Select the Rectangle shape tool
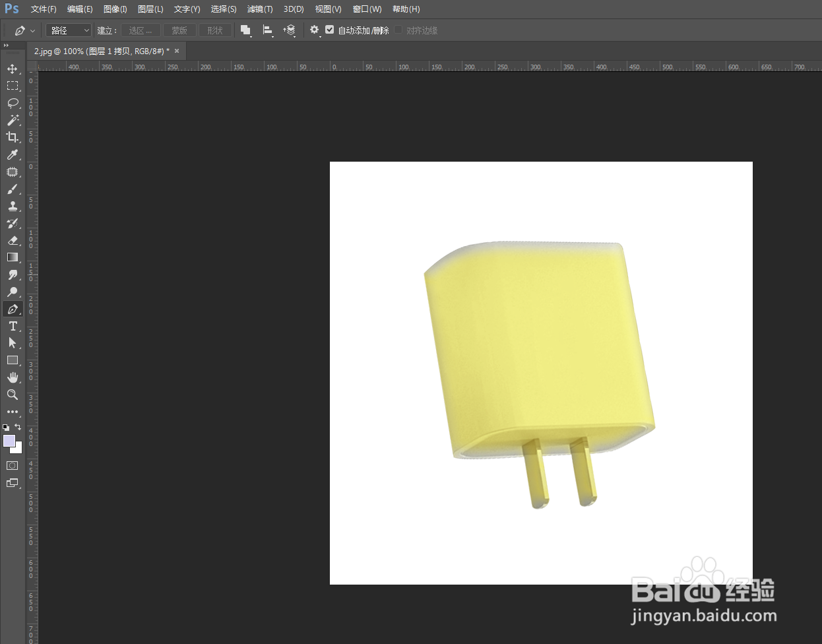This screenshot has width=822, height=644. [13, 360]
